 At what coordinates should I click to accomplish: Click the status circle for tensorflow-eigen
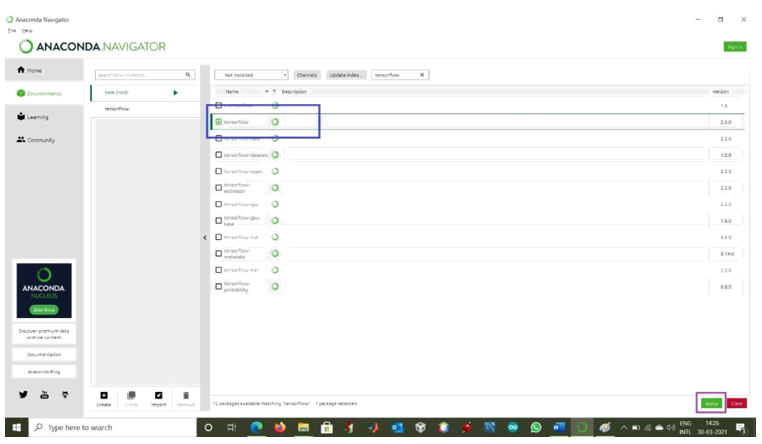(275, 171)
